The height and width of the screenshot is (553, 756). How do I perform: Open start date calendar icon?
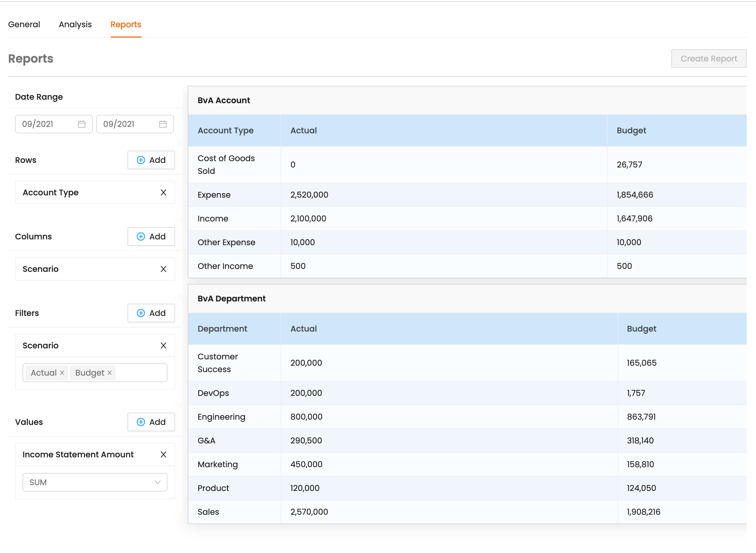point(82,124)
